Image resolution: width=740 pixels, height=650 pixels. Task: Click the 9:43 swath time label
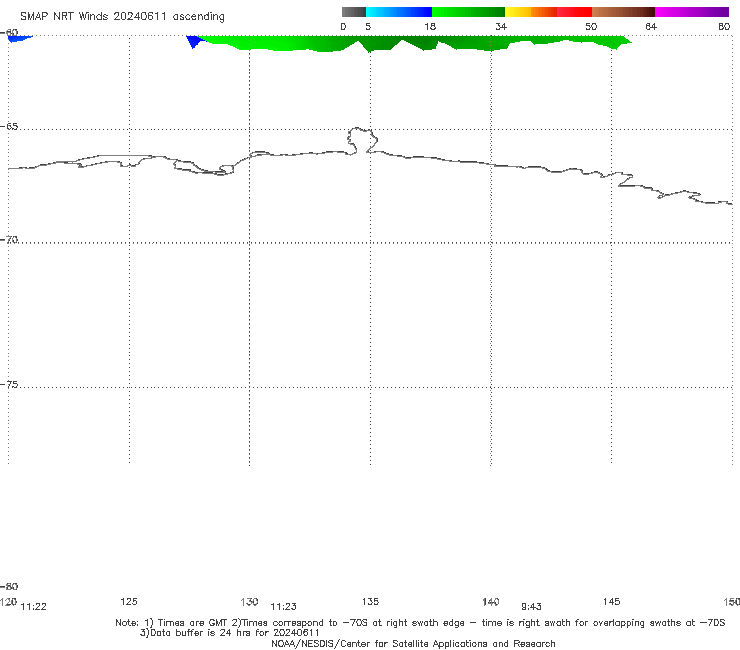tap(531, 607)
